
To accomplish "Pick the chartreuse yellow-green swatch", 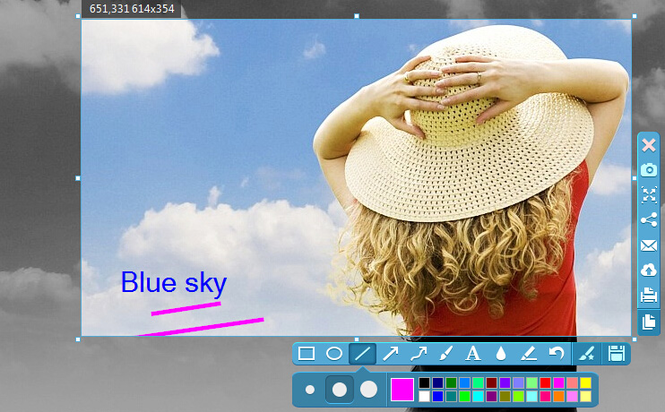I will click(519, 396).
